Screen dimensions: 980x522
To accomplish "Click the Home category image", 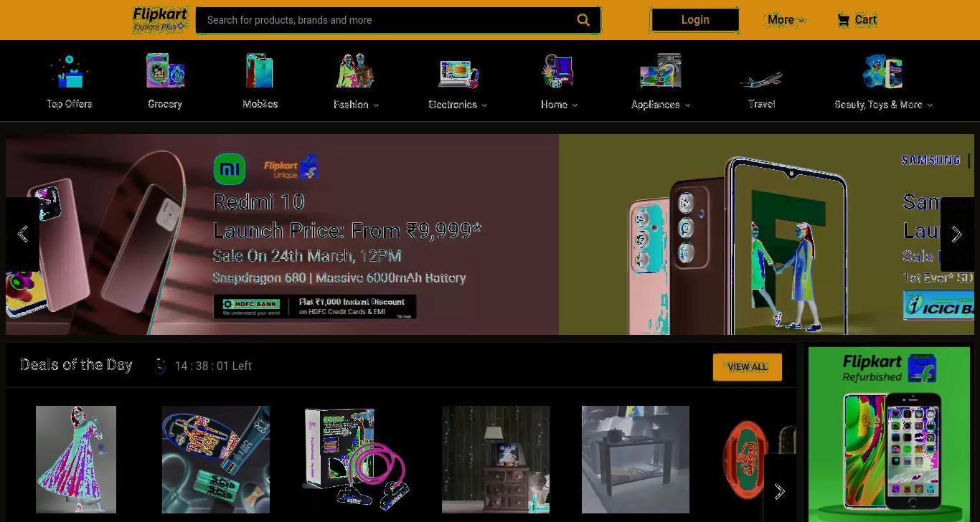I will (x=558, y=71).
